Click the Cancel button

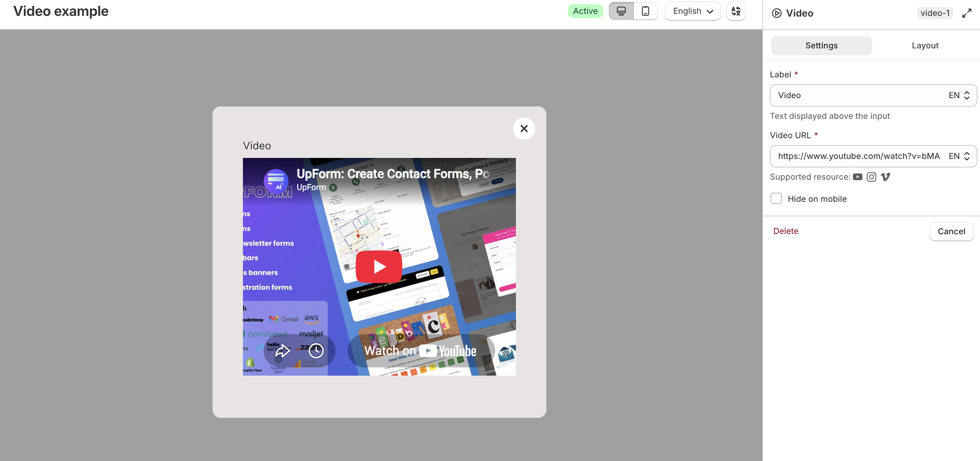tap(951, 231)
